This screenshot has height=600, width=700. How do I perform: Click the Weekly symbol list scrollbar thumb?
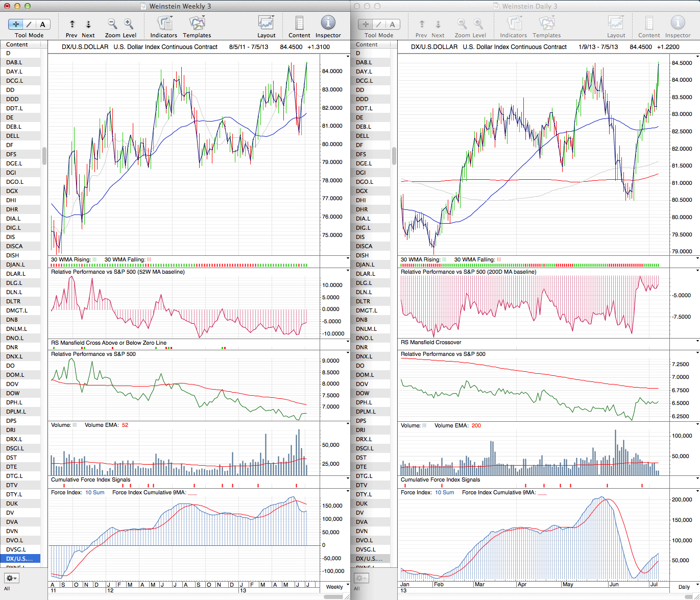44,156
